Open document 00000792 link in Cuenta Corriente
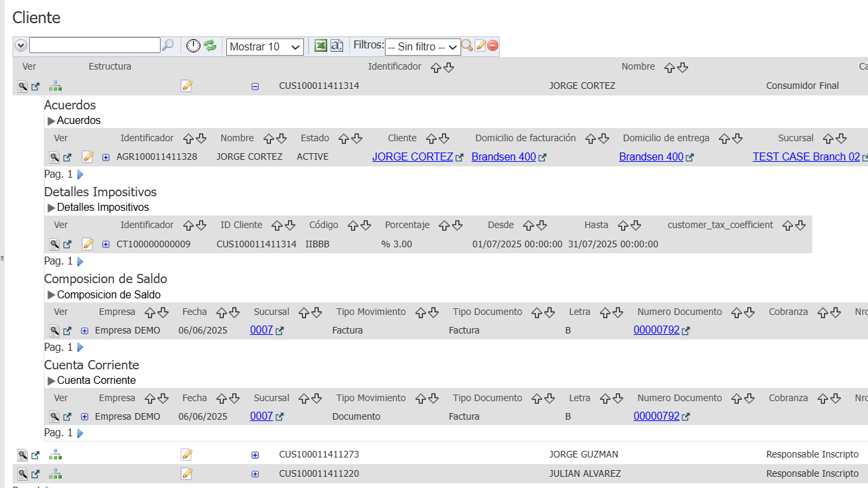Image resolution: width=868 pixels, height=488 pixels. pos(656,416)
